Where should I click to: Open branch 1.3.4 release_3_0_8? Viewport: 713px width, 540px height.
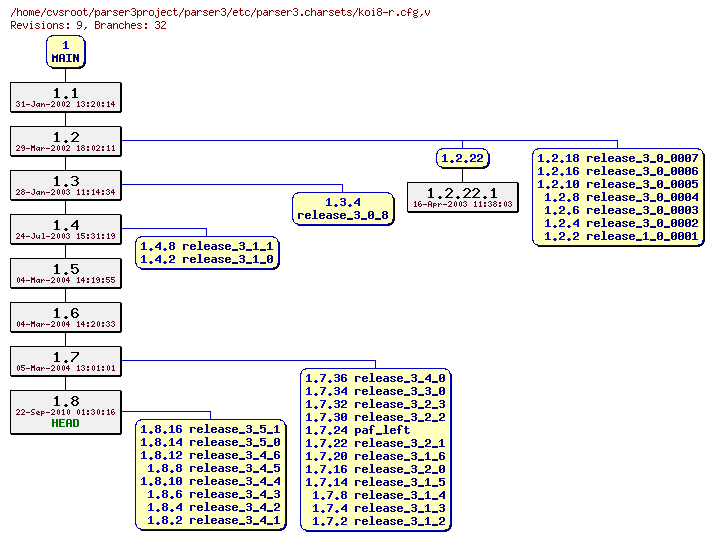point(343,209)
